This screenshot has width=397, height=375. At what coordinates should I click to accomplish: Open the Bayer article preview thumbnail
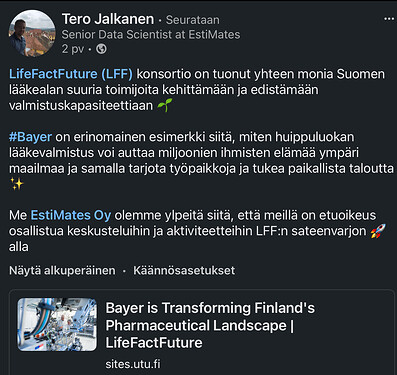pos(57,324)
